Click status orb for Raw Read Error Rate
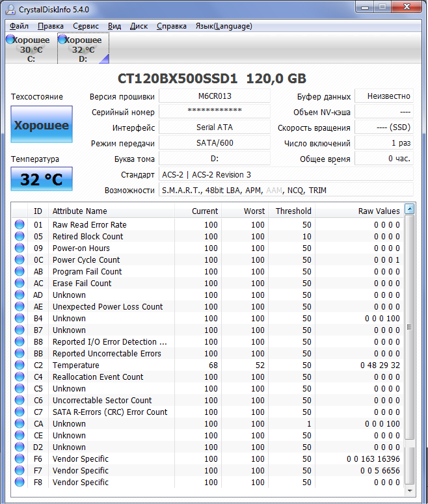The width and height of the screenshot is (428, 504). click(20, 224)
